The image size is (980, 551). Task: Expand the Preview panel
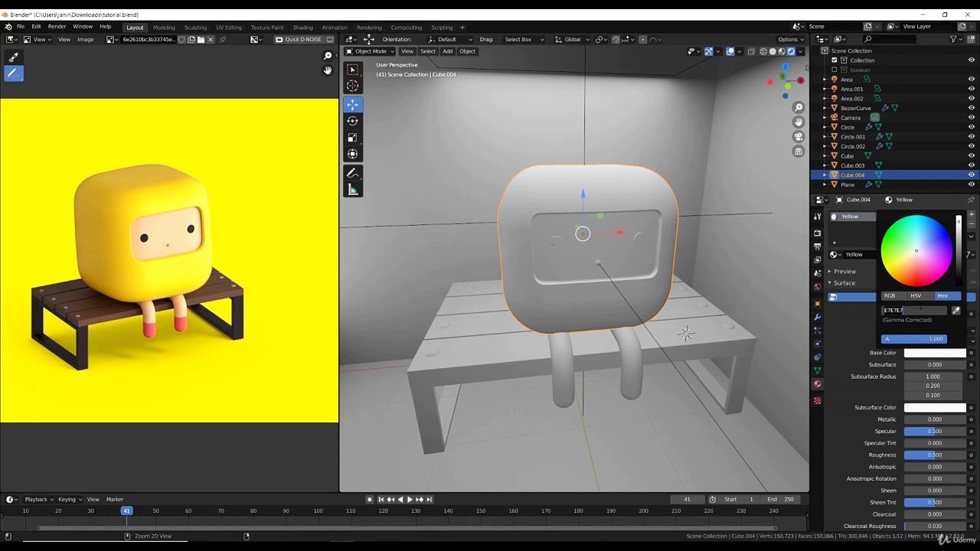tap(844, 272)
